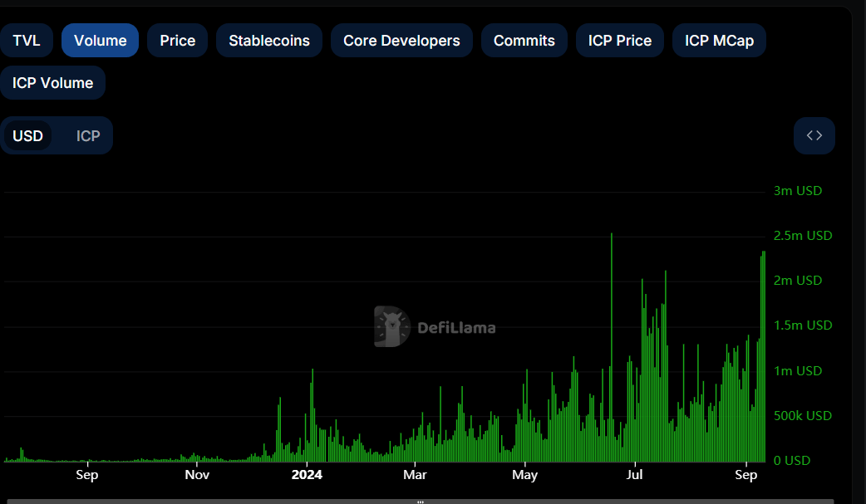Screen dimensions: 866x504
Task: Turn on the ICP Volume series
Action: click(52, 83)
